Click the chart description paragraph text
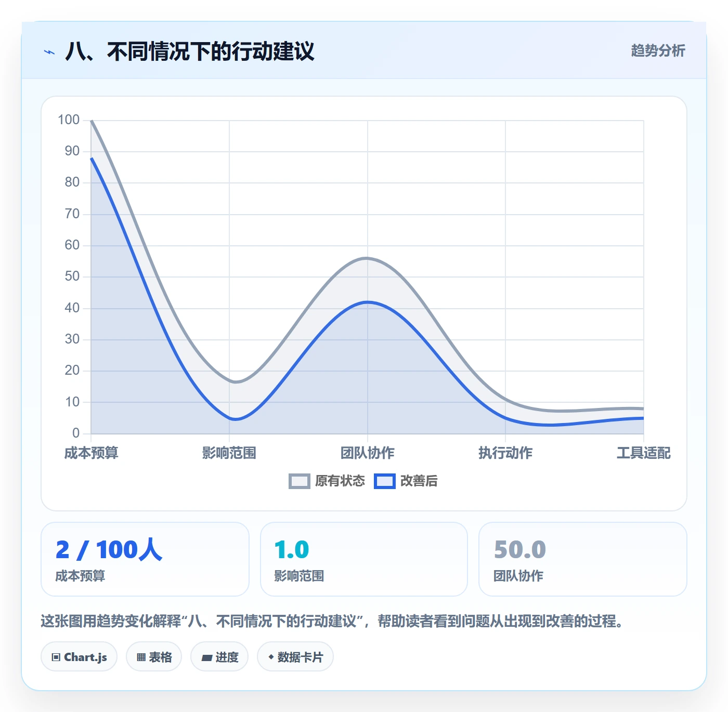728x712 pixels. [333, 621]
